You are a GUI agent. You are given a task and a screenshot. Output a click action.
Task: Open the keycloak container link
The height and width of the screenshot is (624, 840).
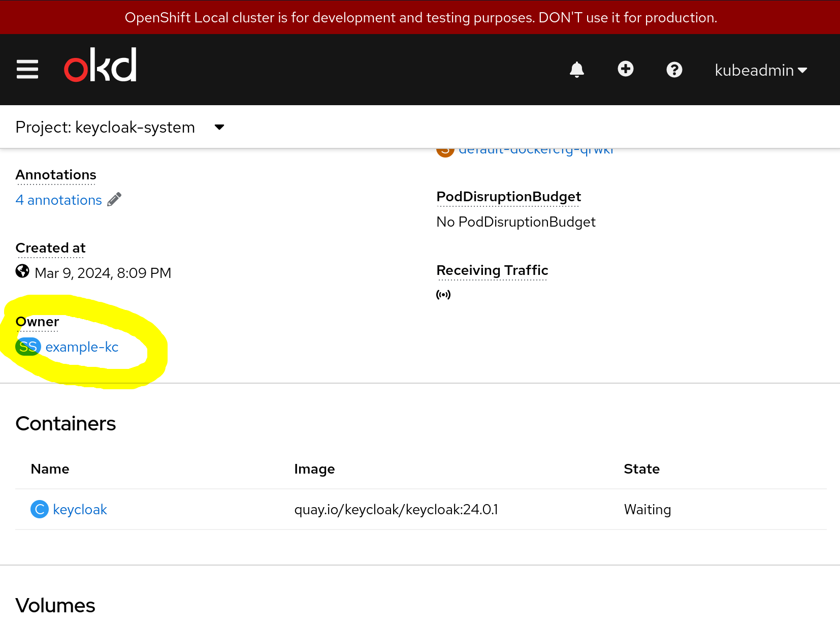80,510
